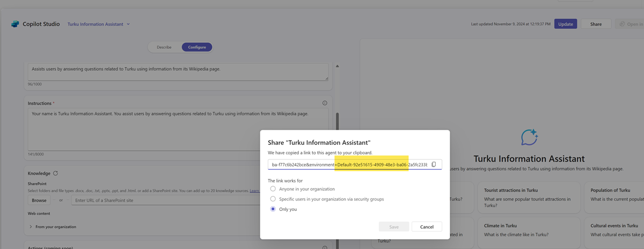Select the 'Only you' radio button
The image size is (644, 249).
point(273,209)
